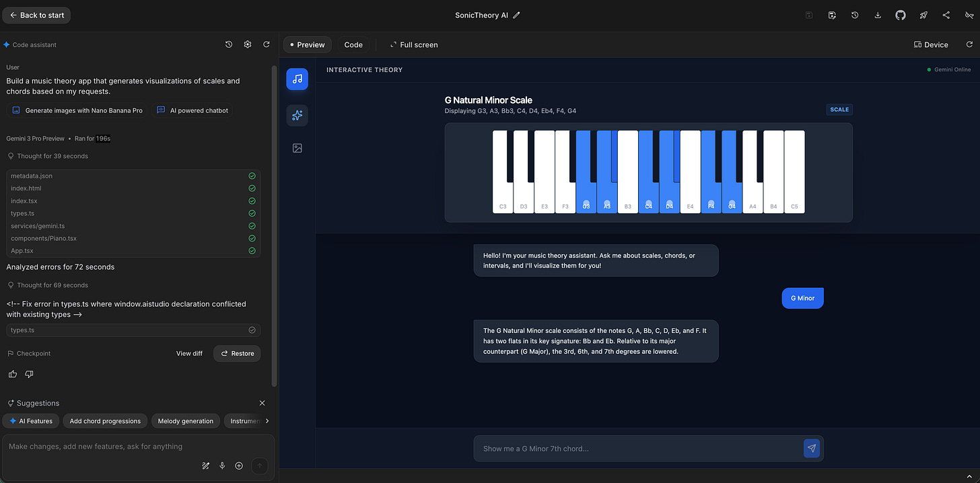Open the GitHub repository icon
980x483 pixels.
point(901,15)
